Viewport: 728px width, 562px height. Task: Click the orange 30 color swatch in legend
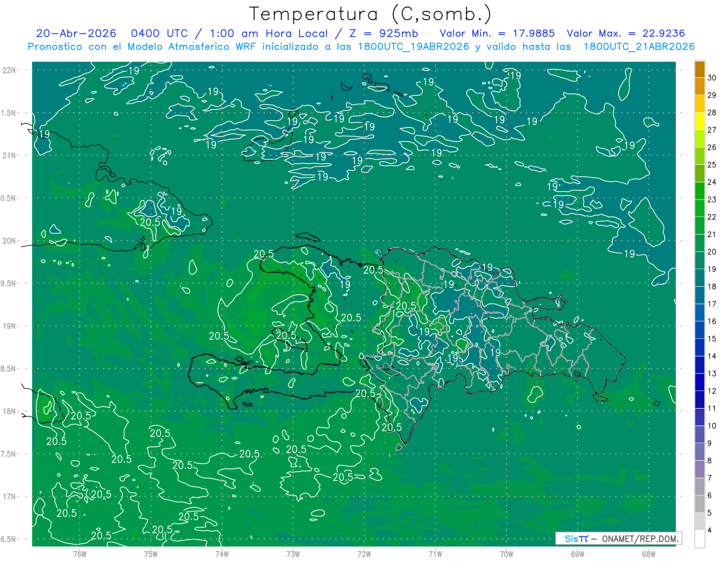699,69
